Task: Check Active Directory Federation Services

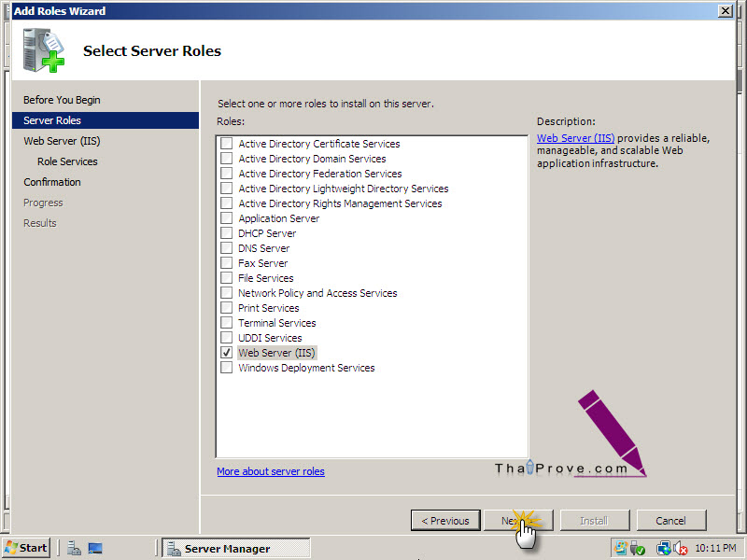Action: [x=227, y=174]
